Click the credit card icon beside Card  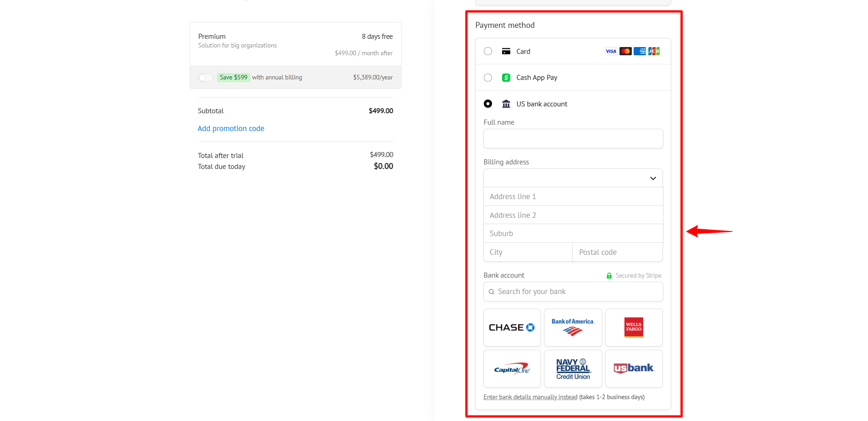pos(506,51)
